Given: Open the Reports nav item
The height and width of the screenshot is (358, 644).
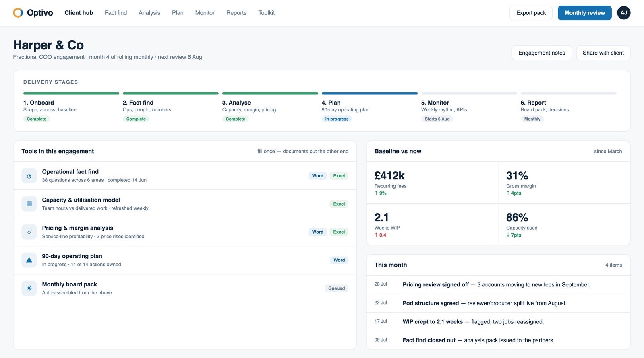Looking at the screenshot, I should coord(236,13).
